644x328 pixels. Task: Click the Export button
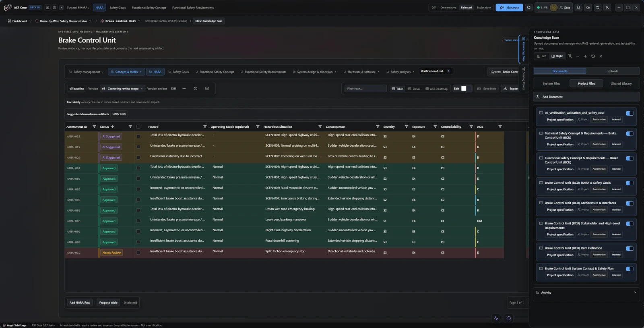(x=511, y=89)
